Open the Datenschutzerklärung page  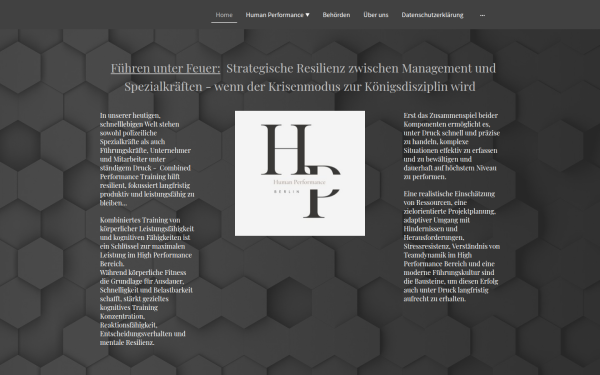pyautogui.click(x=432, y=15)
